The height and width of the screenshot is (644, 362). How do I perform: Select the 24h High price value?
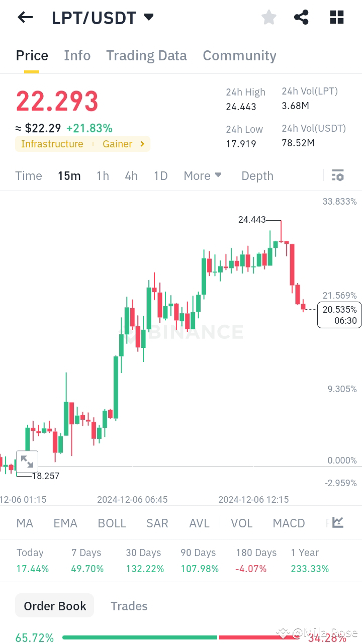pos(242,107)
